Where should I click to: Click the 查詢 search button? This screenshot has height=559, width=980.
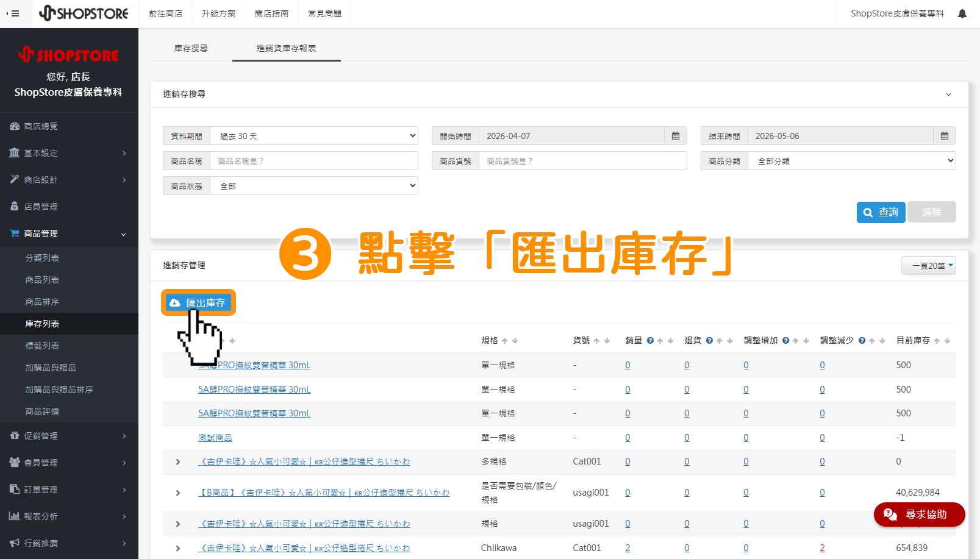[881, 212]
